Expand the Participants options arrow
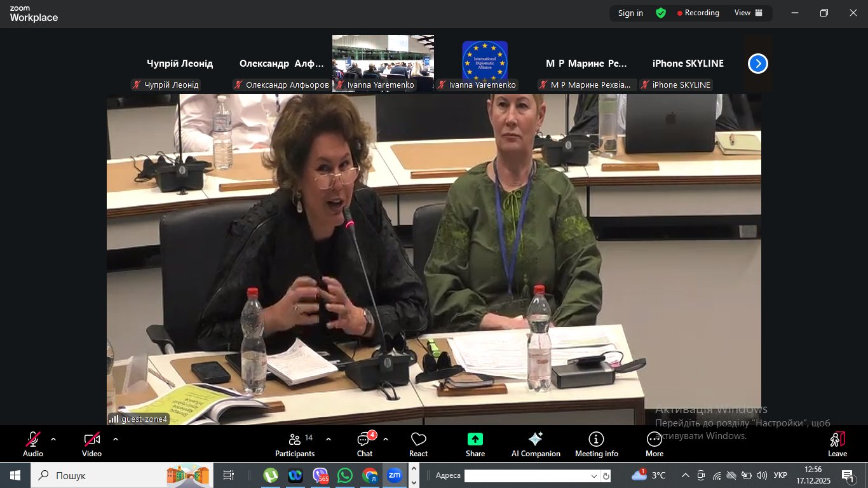The height and width of the screenshot is (488, 868). click(x=329, y=439)
